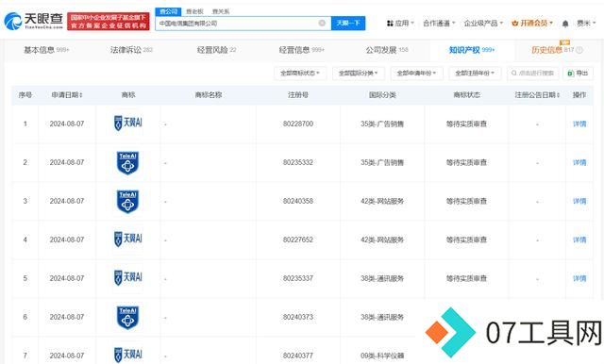Image resolution: width=604 pixels, height=364 pixels.
Task: Click registration number 80240377
Action: click(298, 356)
